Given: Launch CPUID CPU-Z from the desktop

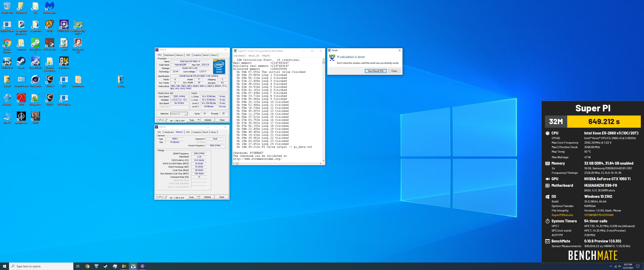Looking at the screenshot, I should point(64,26).
